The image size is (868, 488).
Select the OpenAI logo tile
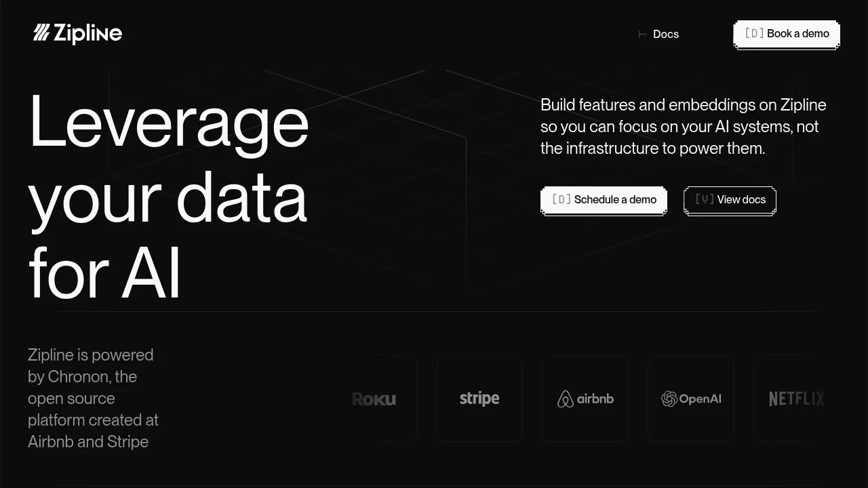(691, 399)
